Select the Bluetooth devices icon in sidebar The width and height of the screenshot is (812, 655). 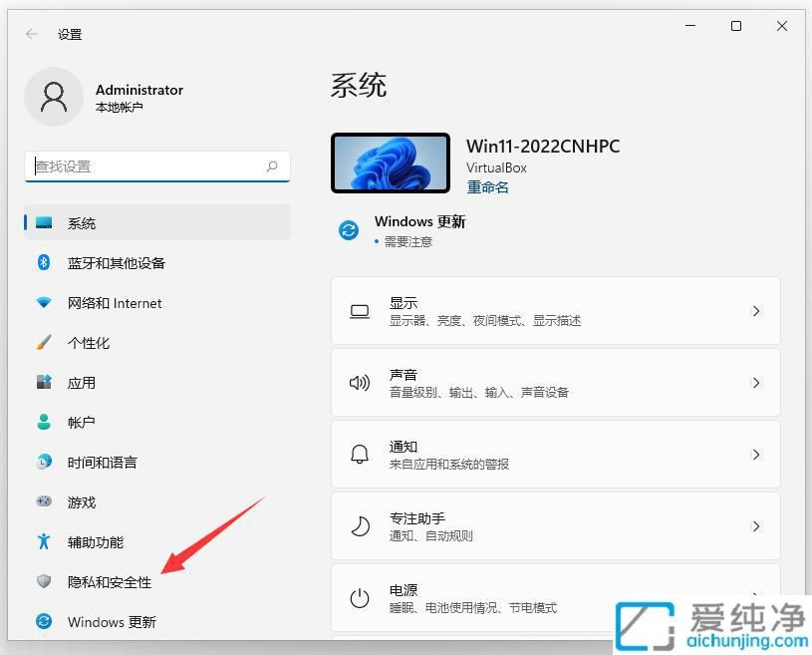(x=44, y=263)
